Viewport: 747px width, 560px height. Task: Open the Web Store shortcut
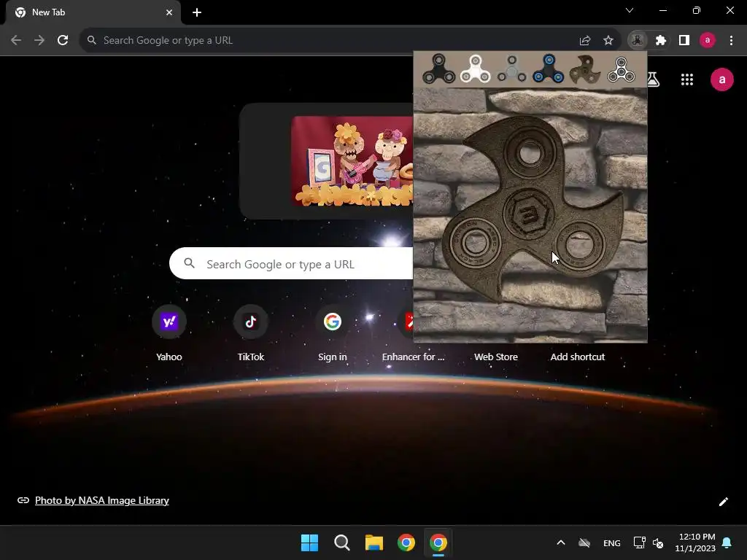[x=496, y=357]
